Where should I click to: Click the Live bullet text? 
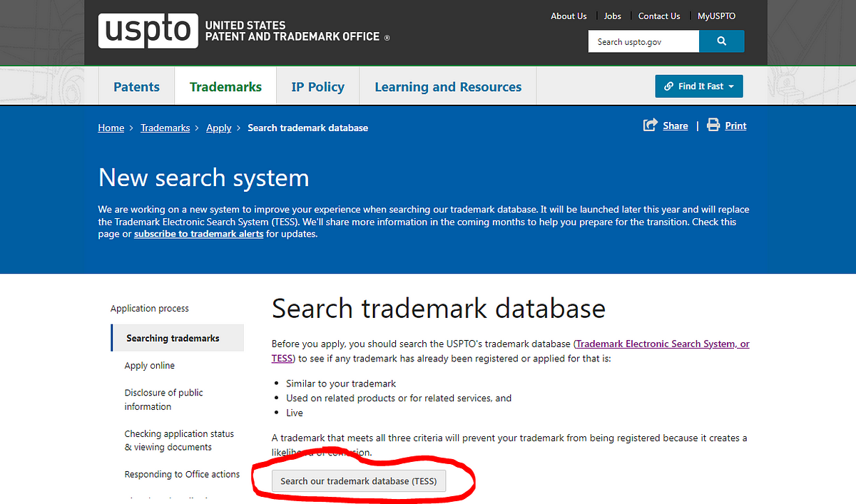pyautogui.click(x=295, y=413)
